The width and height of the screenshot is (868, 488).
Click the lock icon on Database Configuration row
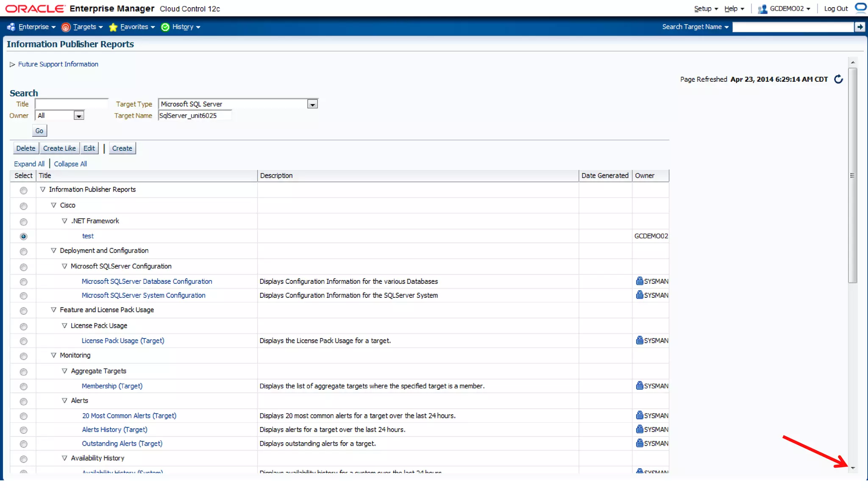[x=640, y=281]
